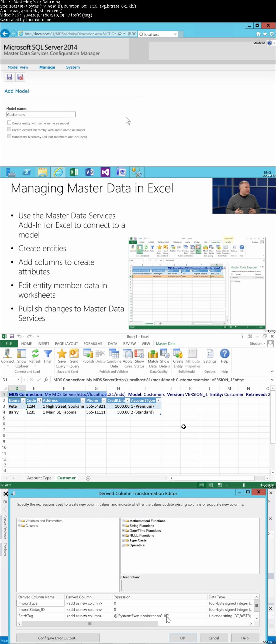
Task: Switch to PAGE LAYOUT ribbon tab
Action: [x=66, y=343]
